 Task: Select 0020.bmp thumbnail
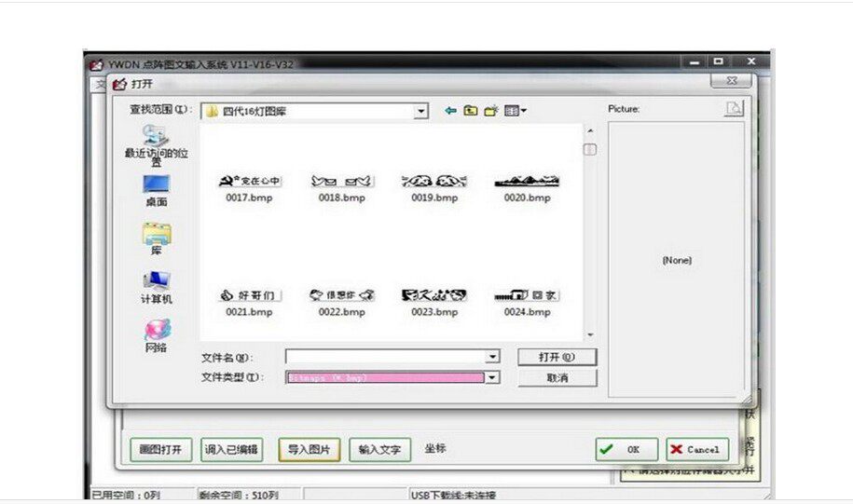click(x=527, y=181)
